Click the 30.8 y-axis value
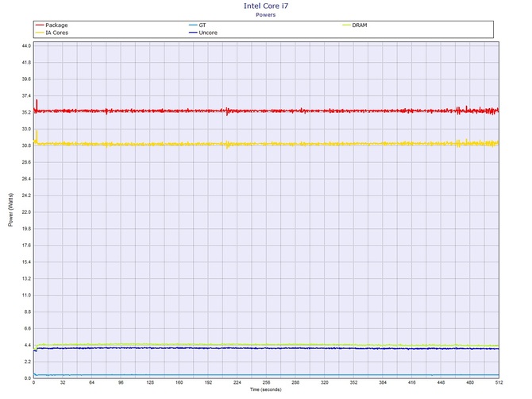The height and width of the screenshot is (399, 532). point(26,145)
